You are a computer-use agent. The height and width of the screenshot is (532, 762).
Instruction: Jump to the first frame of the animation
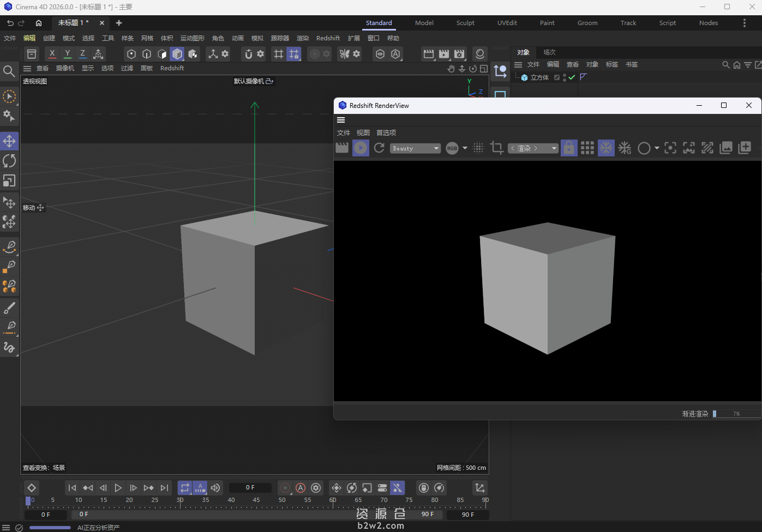[72, 488]
